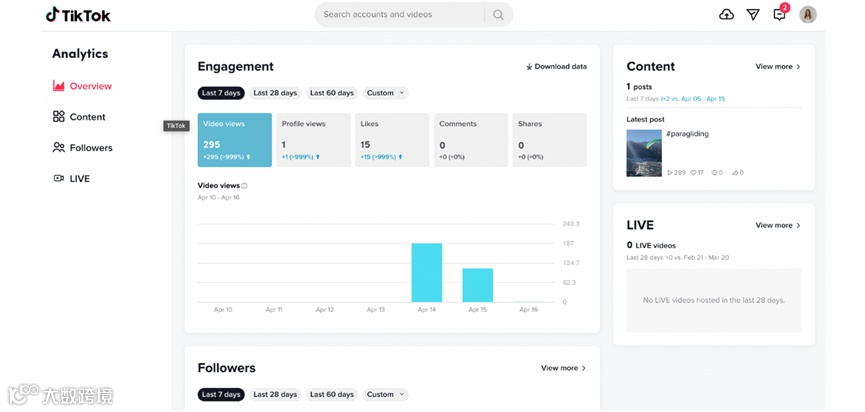
Task: Select Last 60 days in Engagement
Action: click(x=332, y=93)
